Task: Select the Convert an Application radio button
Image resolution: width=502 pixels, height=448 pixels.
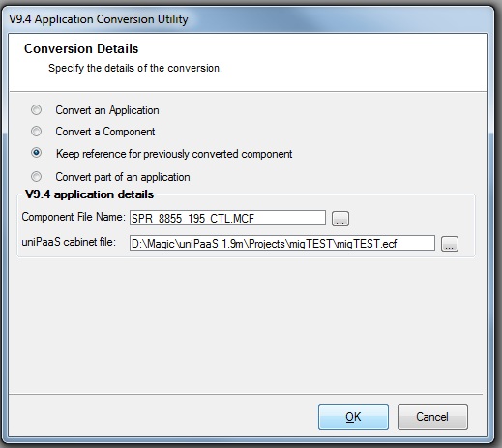Action: coord(36,110)
